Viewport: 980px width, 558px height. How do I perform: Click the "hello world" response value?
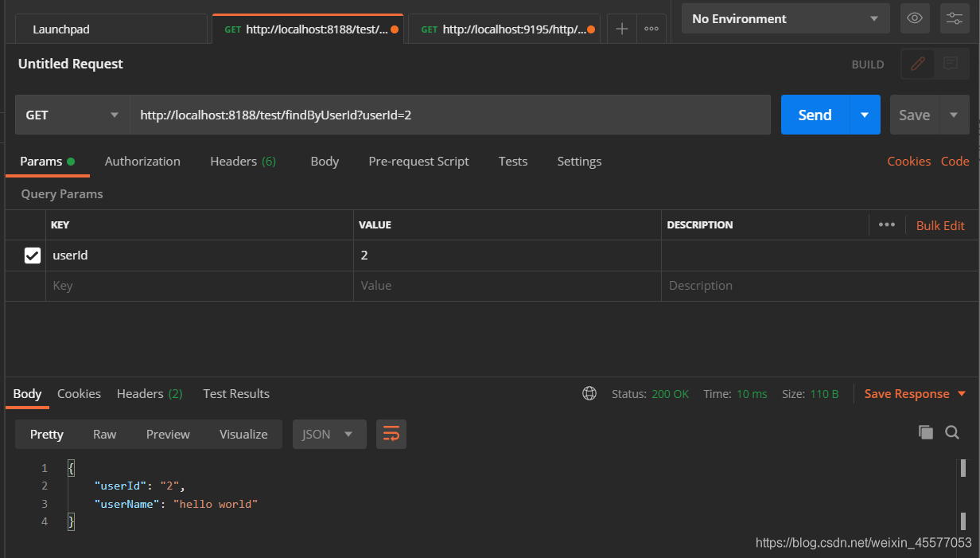pyautogui.click(x=216, y=504)
